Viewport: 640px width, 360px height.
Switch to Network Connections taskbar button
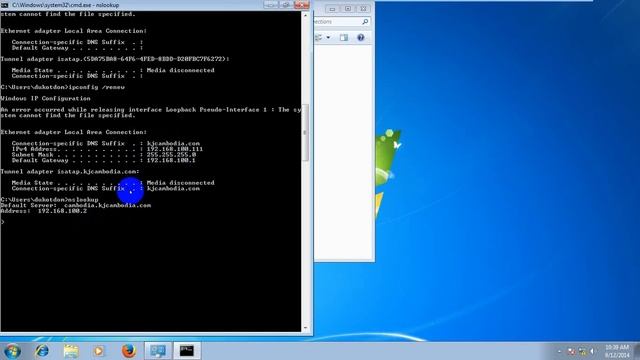(x=158, y=351)
